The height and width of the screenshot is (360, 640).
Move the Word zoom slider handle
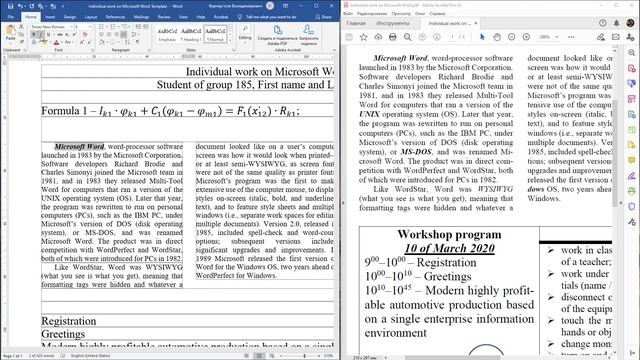[x=304, y=356]
